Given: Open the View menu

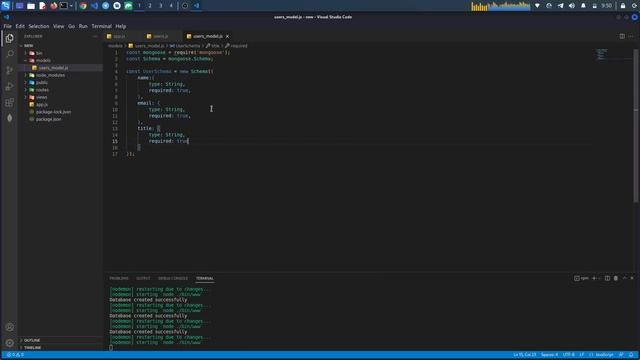Looking at the screenshot, I should pos(58,26).
